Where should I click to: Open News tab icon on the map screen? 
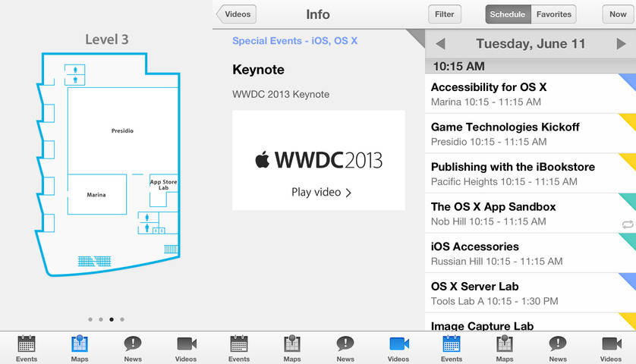click(x=133, y=344)
